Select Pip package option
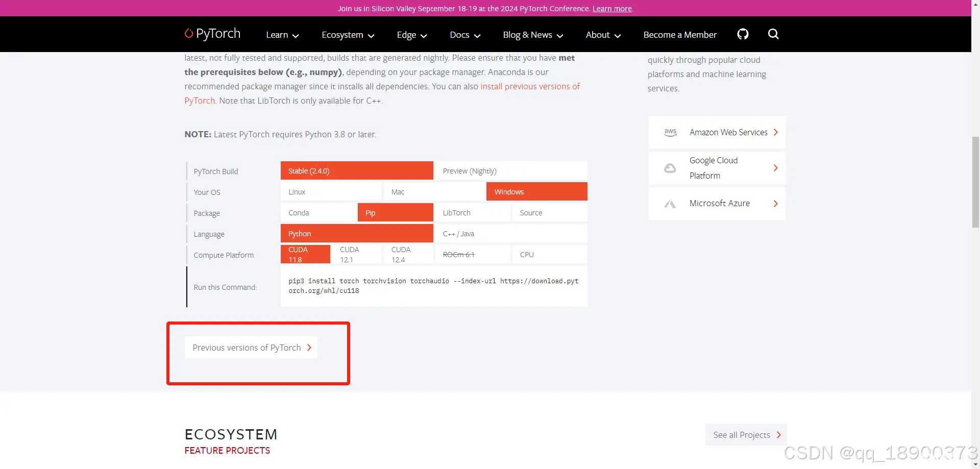The height and width of the screenshot is (469, 980). [396, 213]
